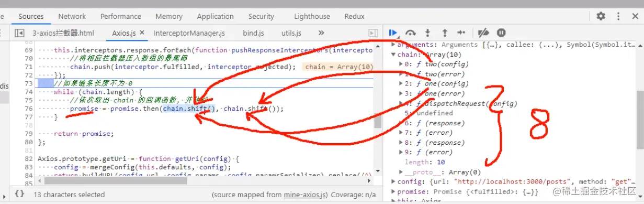Open the Performance panel tab

click(121, 16)
